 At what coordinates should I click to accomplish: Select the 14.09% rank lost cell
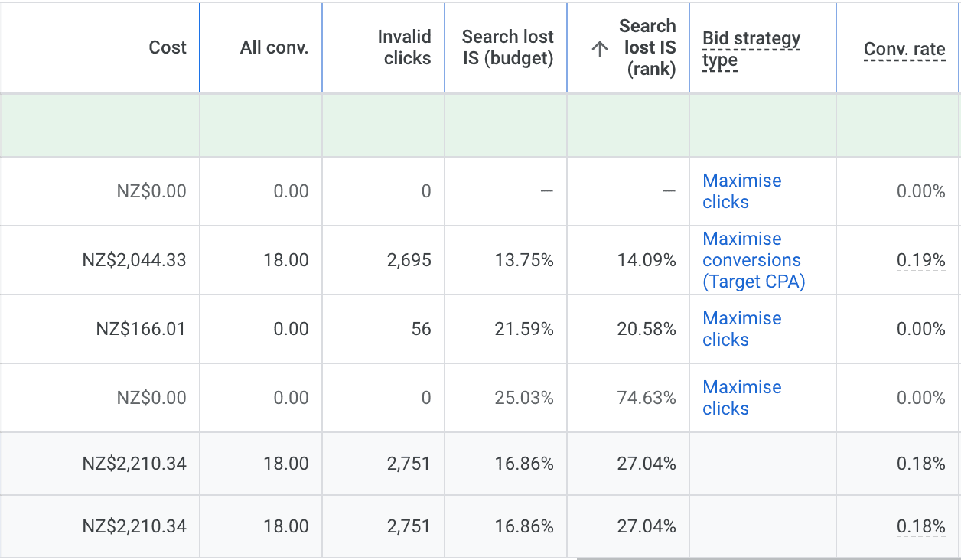tap(647, 260)
